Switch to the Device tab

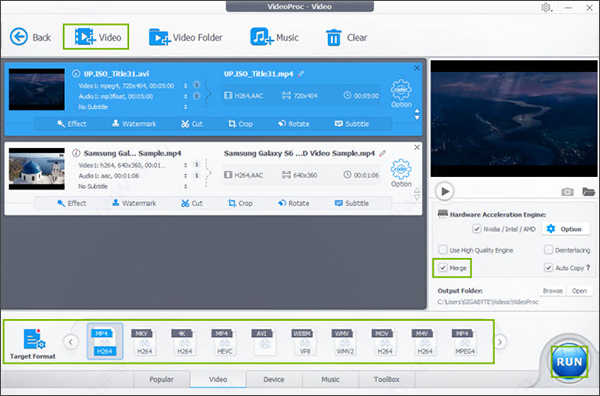click(274, 380)
